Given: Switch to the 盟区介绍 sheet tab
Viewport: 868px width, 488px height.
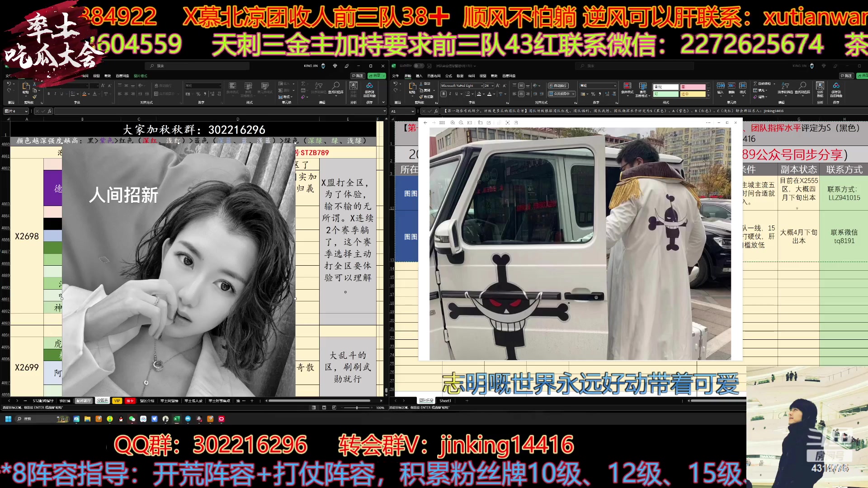Looking at the screenshot, I should (147, 401).
